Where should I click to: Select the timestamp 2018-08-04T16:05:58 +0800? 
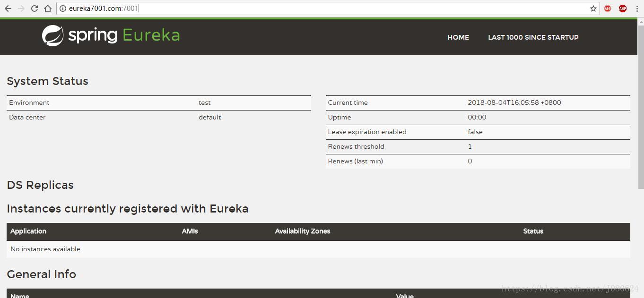pos(514,102)
